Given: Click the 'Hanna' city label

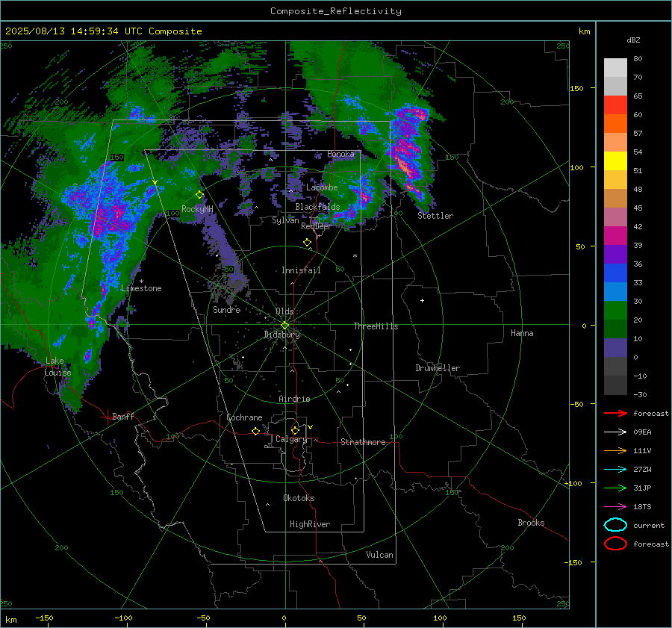Looking at the screenshot, I should pos(522,333).
